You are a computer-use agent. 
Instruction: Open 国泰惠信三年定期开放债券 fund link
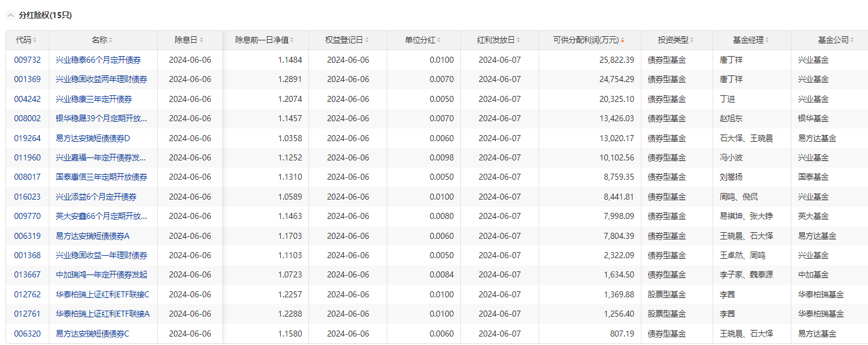(101, 177)
